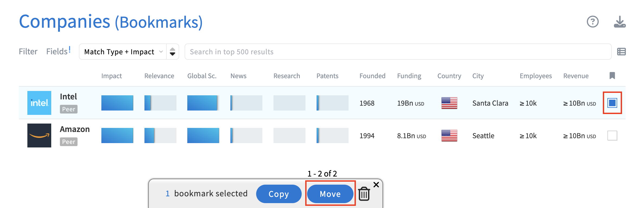Open the Amazon company logo
Image resolution: width=644 pixels, height=208 pixels.
coord(39,135)
